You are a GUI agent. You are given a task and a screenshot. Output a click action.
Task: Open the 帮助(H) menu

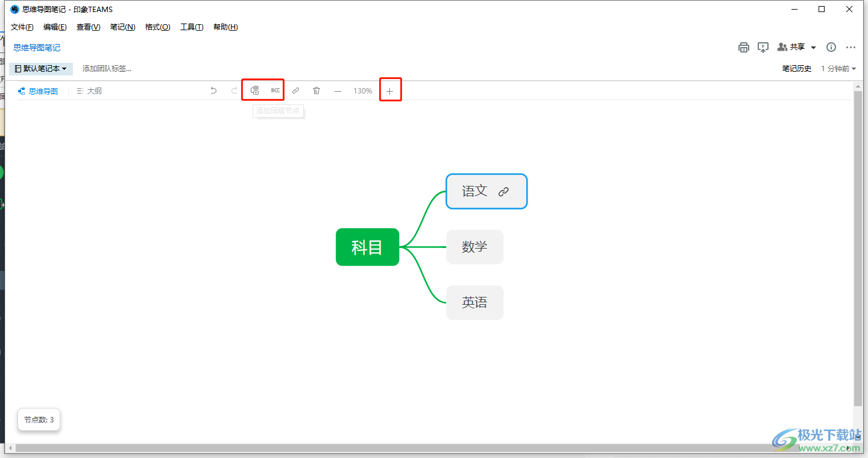click(x=225, y=27)
